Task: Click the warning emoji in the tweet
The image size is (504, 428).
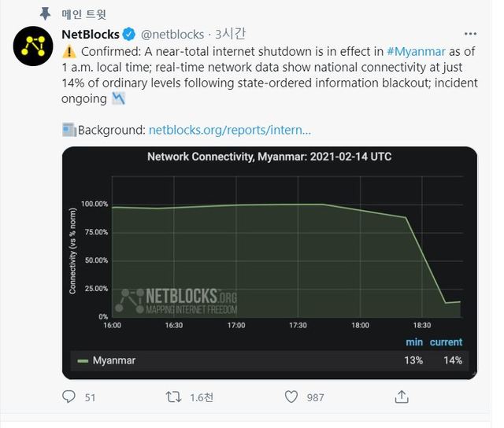Action: point(68,52)
